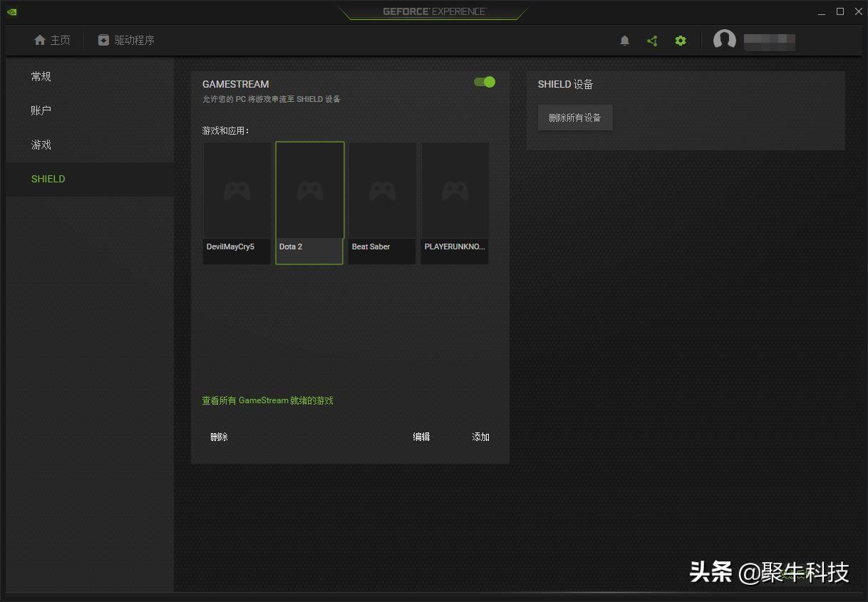This screenshot has width=868, height=602.
Task: Click the user avatar icon
Action: [725, 40]
